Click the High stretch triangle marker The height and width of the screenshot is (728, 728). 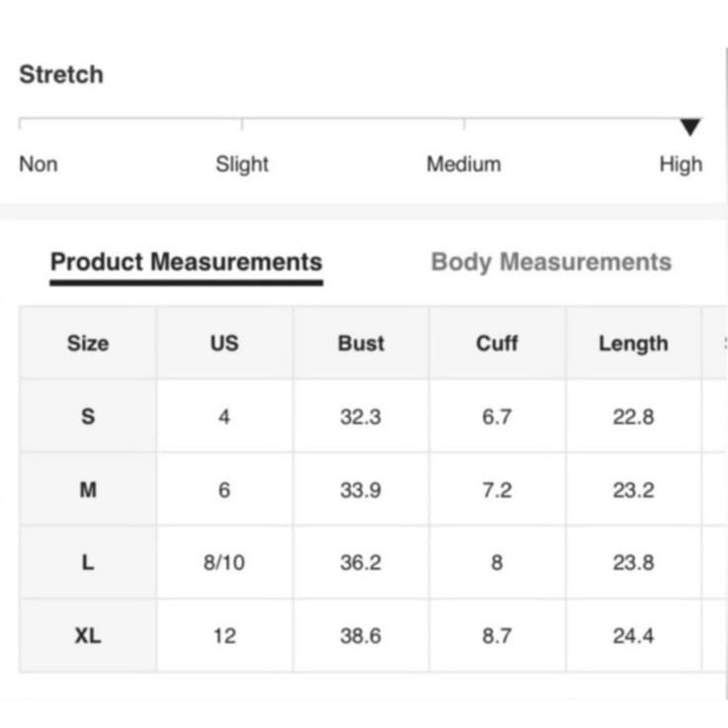pos(689,126)
